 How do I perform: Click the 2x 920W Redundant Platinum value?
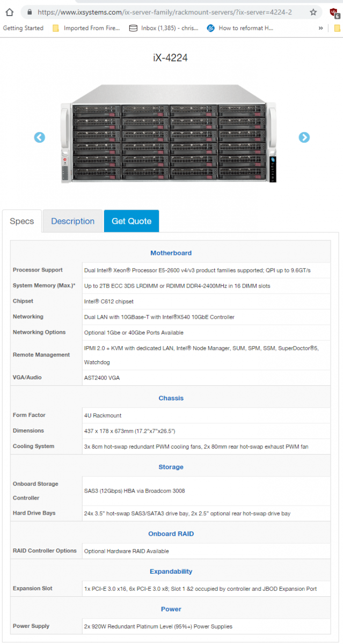pos(158,626)
